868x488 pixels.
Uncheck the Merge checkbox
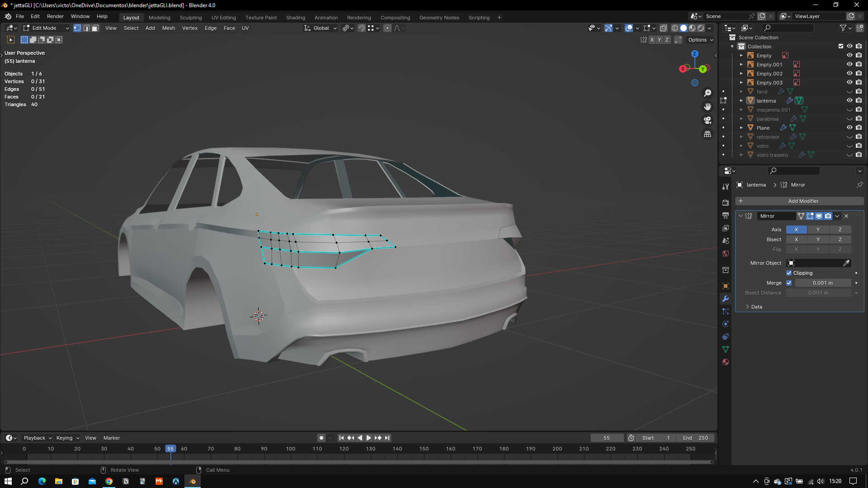coord(789,283)
